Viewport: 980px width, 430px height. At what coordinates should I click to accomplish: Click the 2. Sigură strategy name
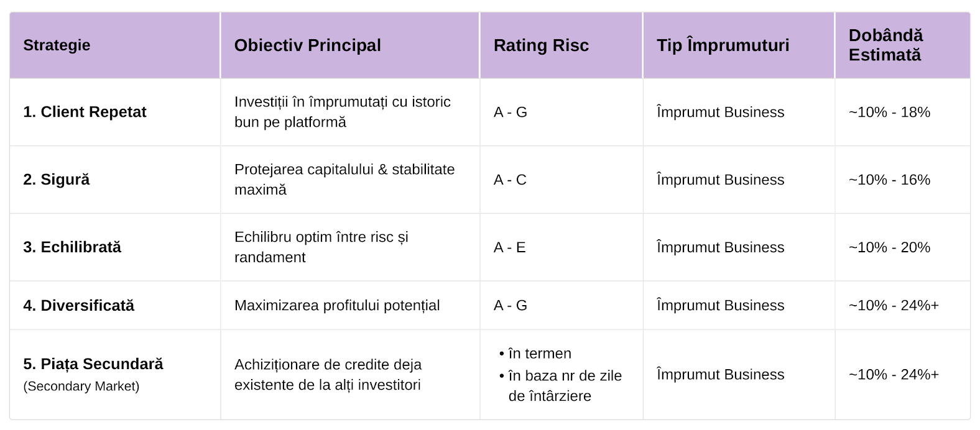pyautogui.click(x=57, y=180)
